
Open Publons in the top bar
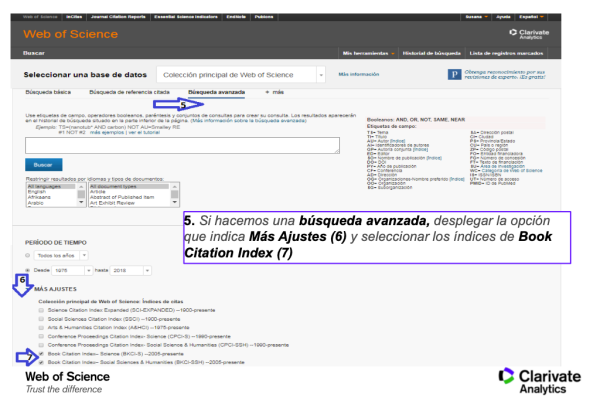pos(264,17)
